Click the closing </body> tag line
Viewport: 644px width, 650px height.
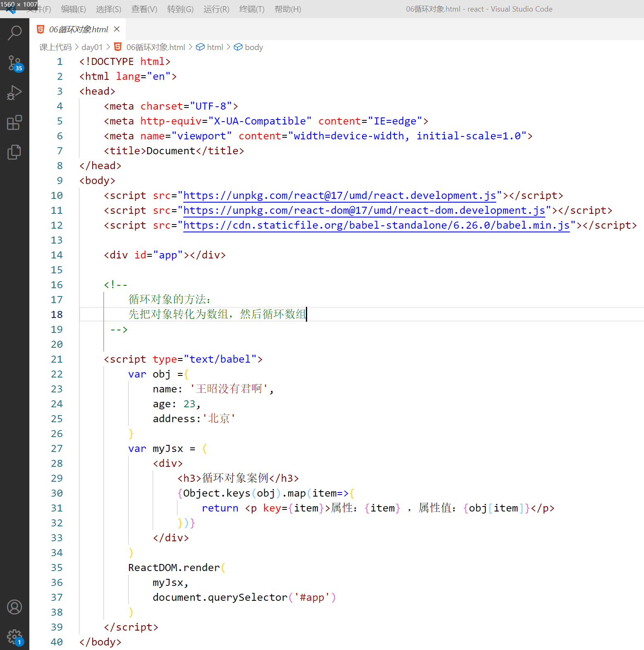click(x=100, y=642)
